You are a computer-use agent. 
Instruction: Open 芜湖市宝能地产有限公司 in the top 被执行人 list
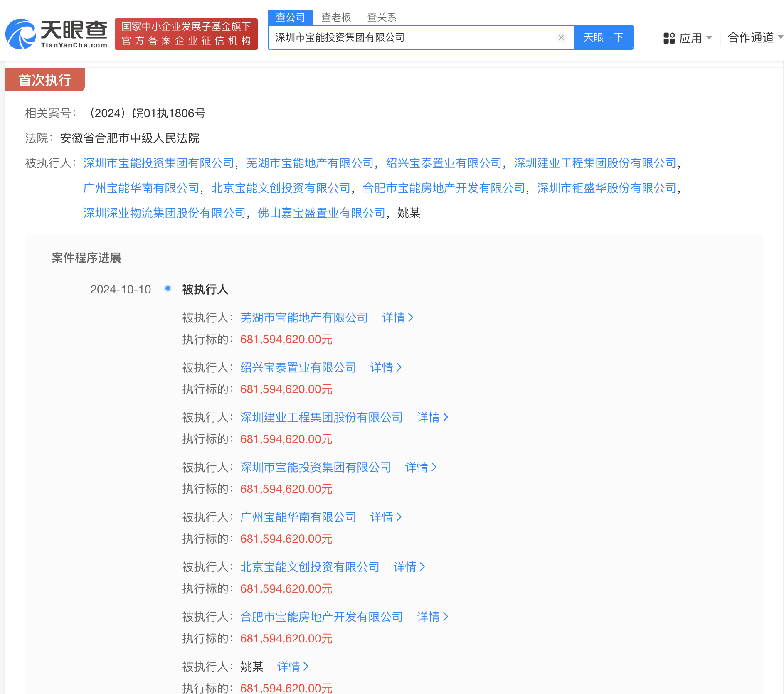coord(310,163)
